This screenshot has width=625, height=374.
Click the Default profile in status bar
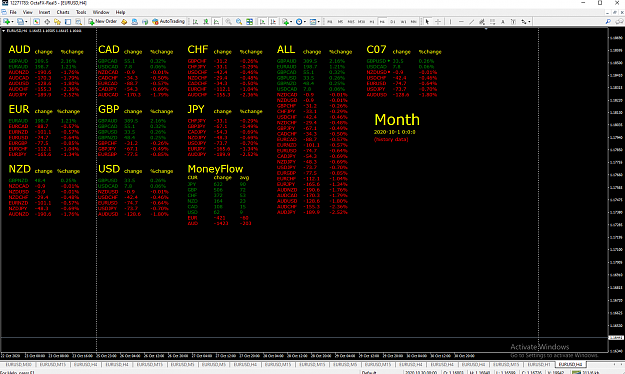(369, 372)
